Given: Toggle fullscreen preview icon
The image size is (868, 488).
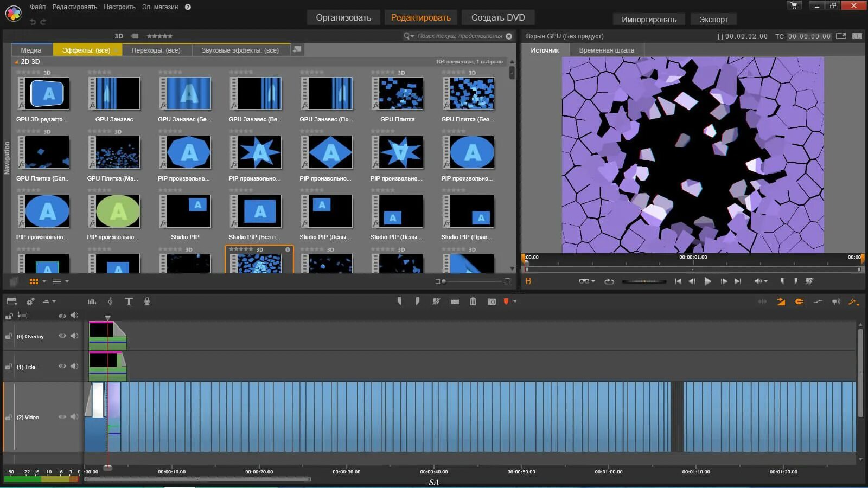Looking at the screenshot, I should (x=841, y=36).
